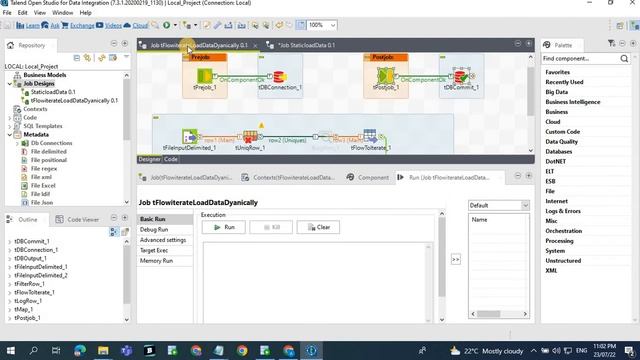Click the palette search magnifier icon
Viewport: 640px width, 360px height.
[x=624, y=58]
